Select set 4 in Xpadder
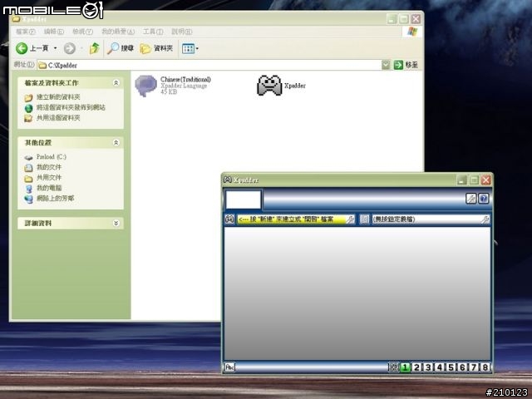The width and height of the screenshot is (532, 399). pos(440,367)
